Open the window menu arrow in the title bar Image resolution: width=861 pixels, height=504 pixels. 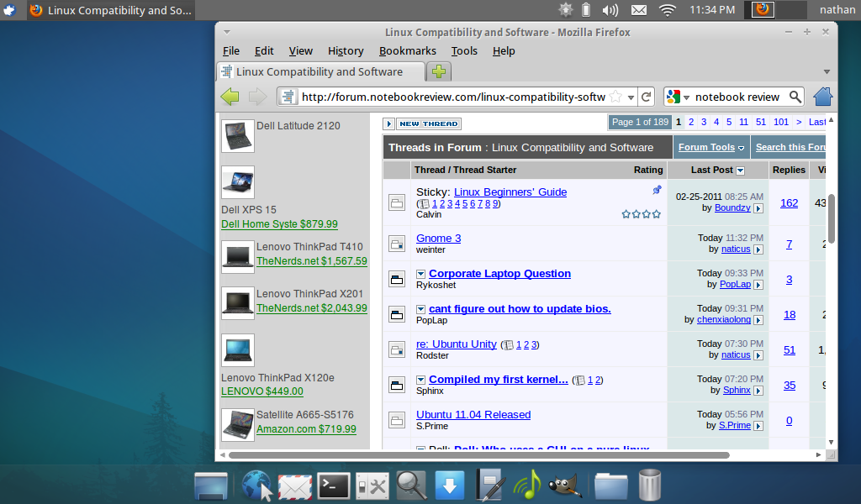click(227, 33)
